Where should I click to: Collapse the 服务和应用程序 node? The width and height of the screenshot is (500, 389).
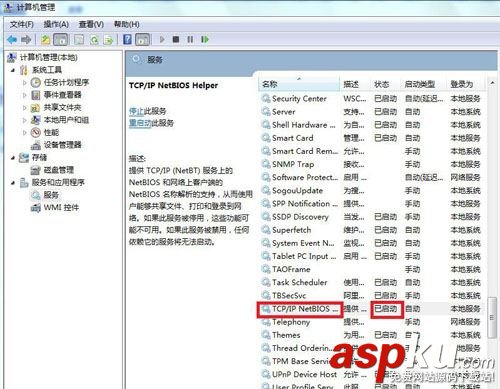(x=13, y=182)
